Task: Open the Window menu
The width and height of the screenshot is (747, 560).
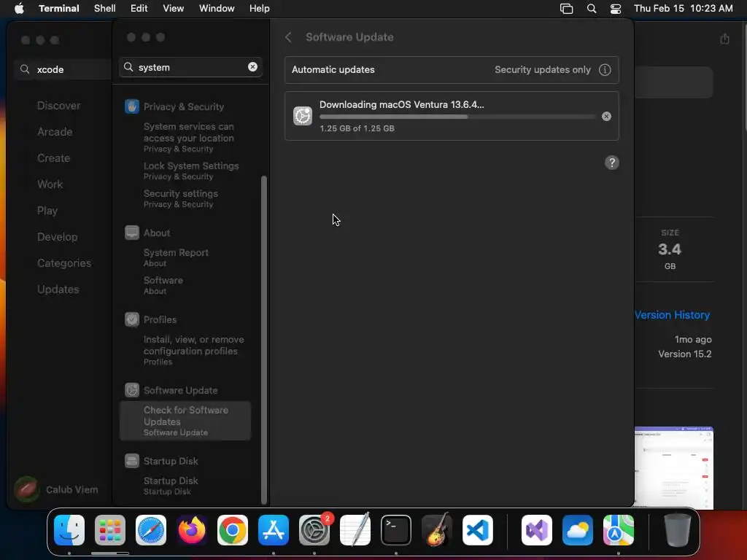Action: 217,8
